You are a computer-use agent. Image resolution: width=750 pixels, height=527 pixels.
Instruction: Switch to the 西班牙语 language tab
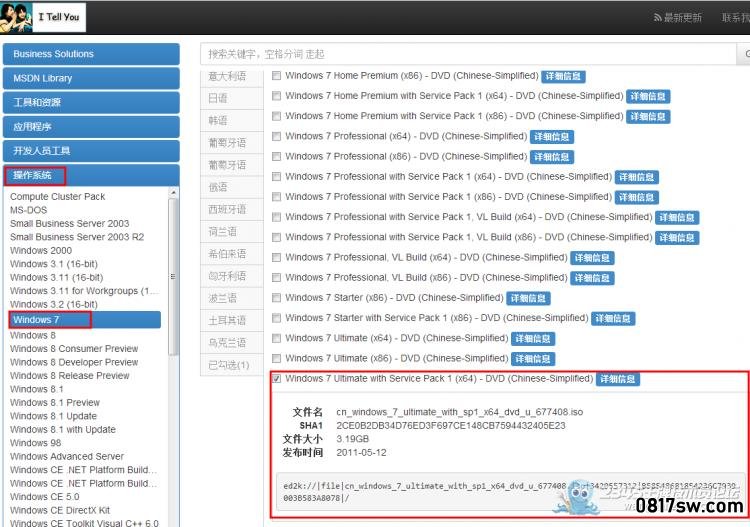(232, 209)
